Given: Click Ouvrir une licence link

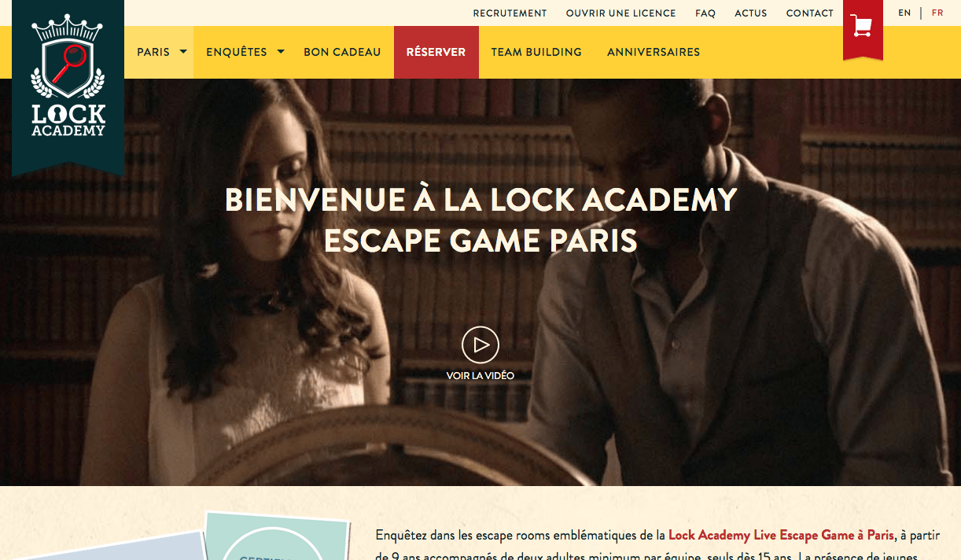Looking at the screenshot, I should point(621,13).
